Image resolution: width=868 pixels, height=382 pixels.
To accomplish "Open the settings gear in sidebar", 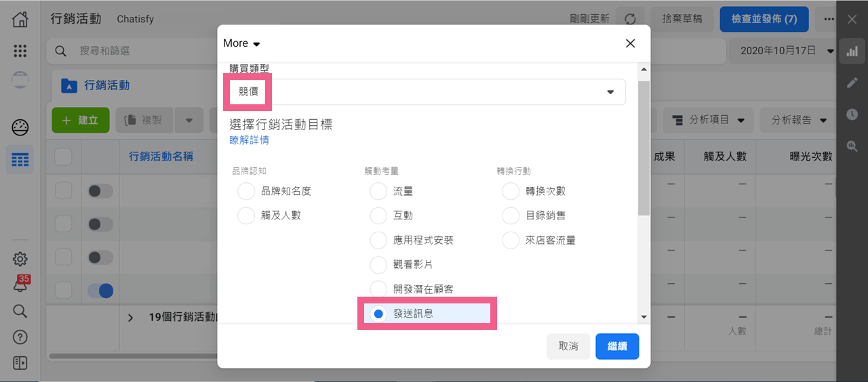I will [x=20, y=259].
